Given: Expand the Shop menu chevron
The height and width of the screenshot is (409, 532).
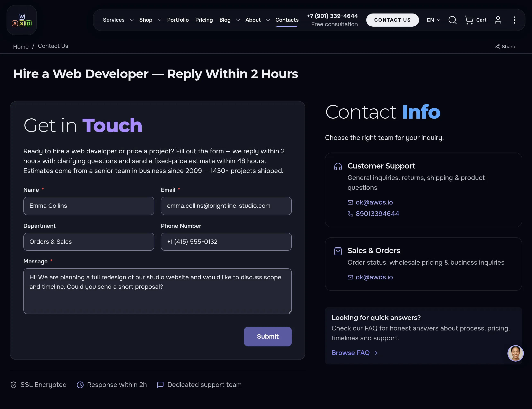Looking at the screenshot, I should pyautogui.click(x=160, y=20).
